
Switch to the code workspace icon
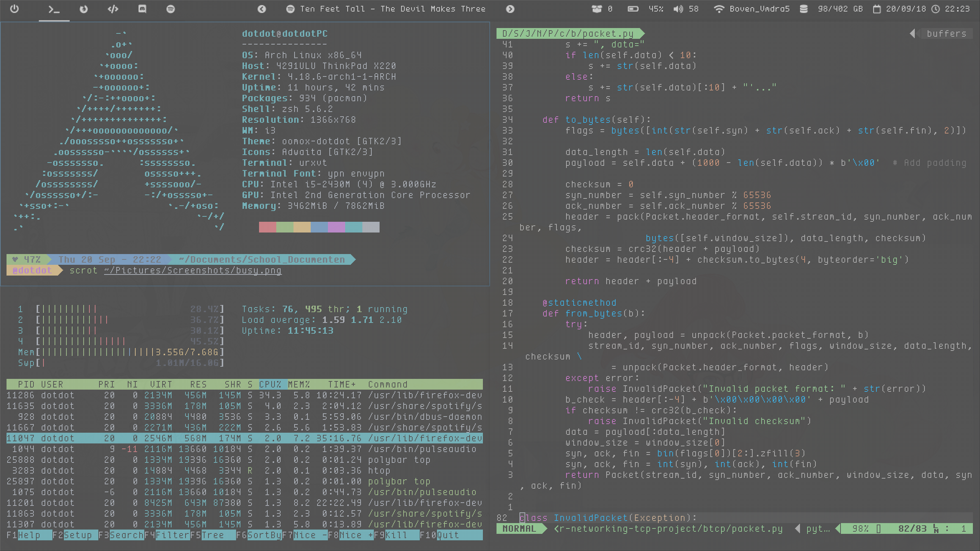coord(113,9)
